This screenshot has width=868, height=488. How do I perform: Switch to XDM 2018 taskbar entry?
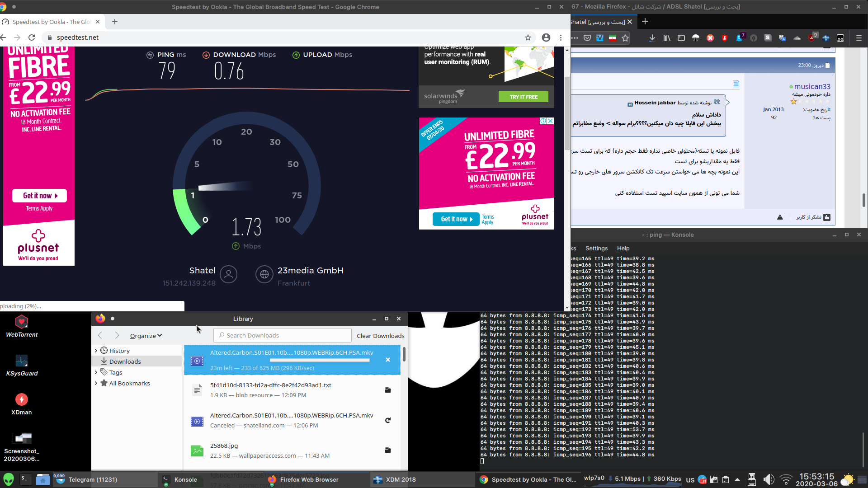[x=422, y=479]
